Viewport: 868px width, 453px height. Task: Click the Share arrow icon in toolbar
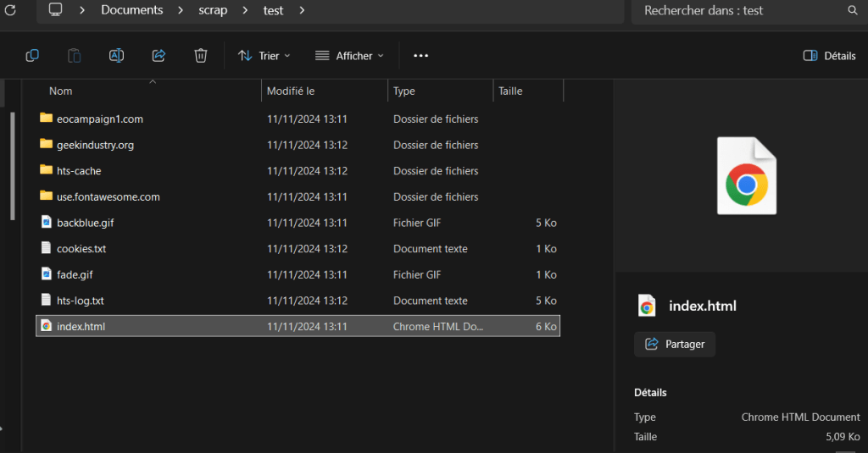159,56
